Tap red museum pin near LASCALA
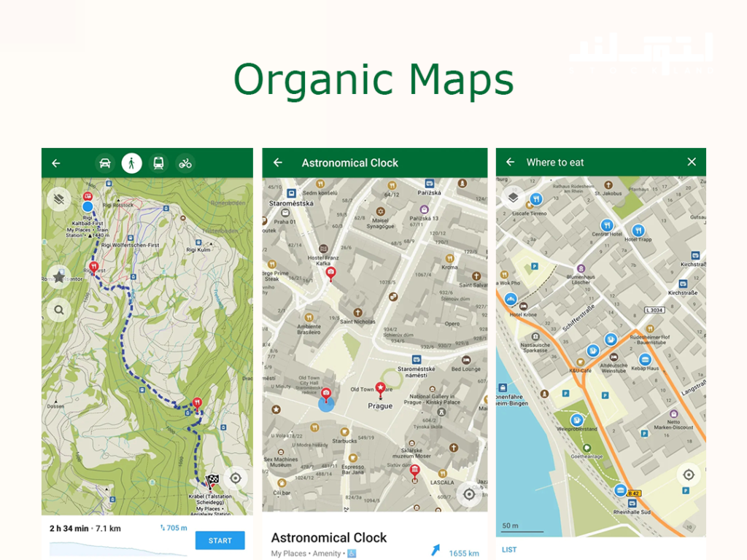The width and height of the screenshot is (747, 560). (415, 472)
